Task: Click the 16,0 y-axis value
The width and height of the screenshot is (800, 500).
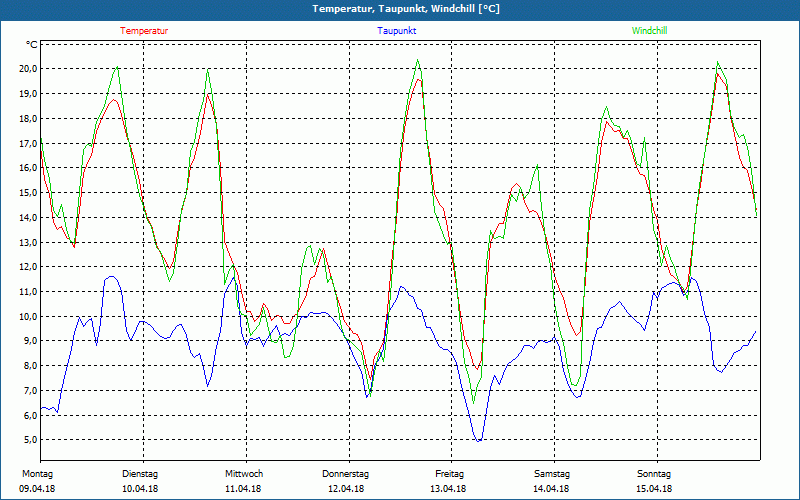Action: click(29, 168)
